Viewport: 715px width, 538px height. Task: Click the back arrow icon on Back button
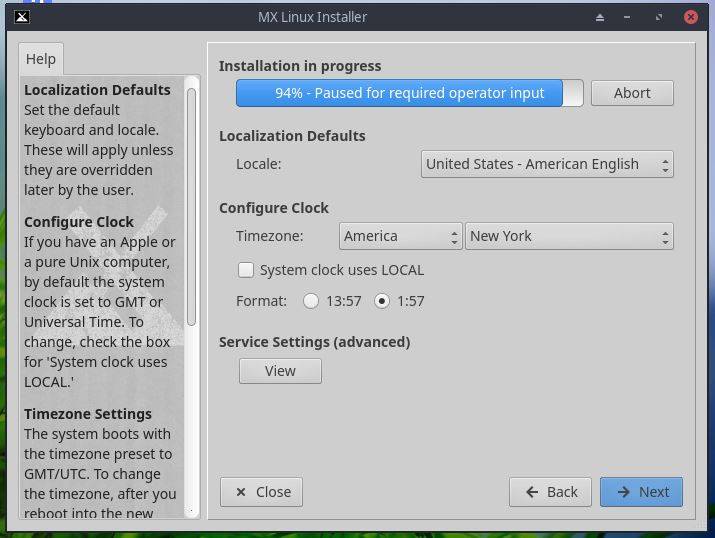pyautogui.click(x=530, y=492)
